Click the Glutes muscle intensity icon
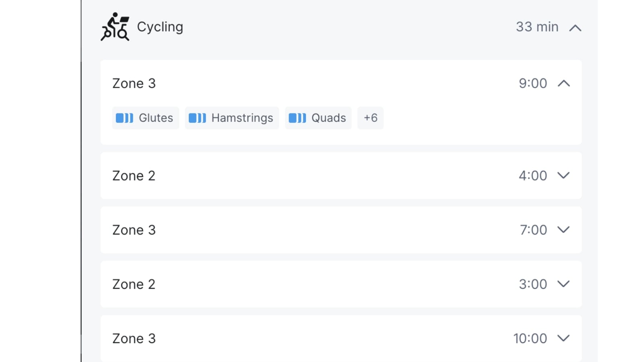Viewport: 644px width, 362px height. tap(124, 118)
